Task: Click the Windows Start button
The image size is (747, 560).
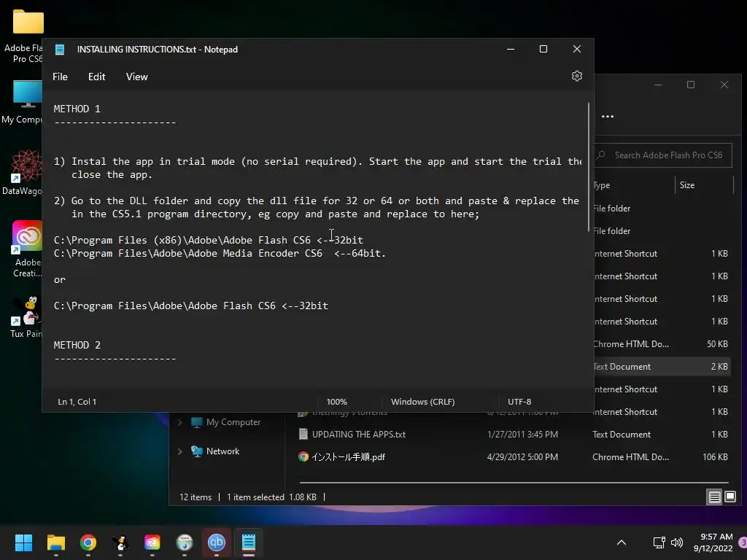Action: coord(23,542)
